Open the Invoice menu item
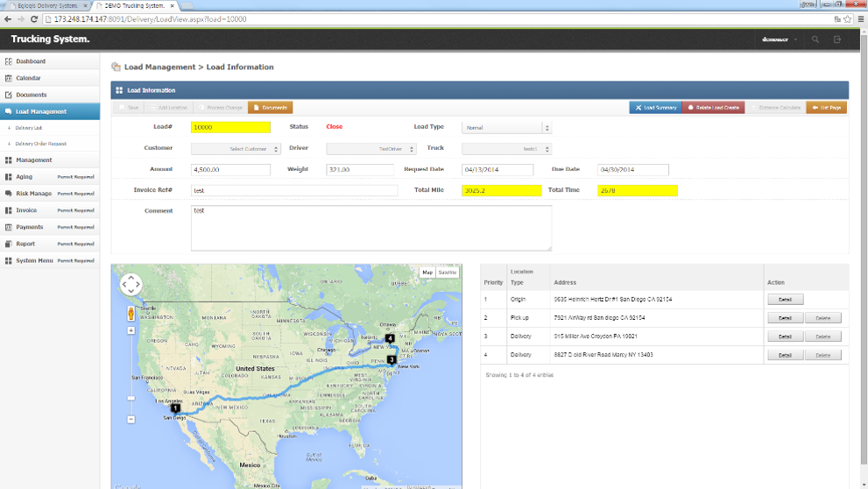868x489 pixels. pos(50,210)
